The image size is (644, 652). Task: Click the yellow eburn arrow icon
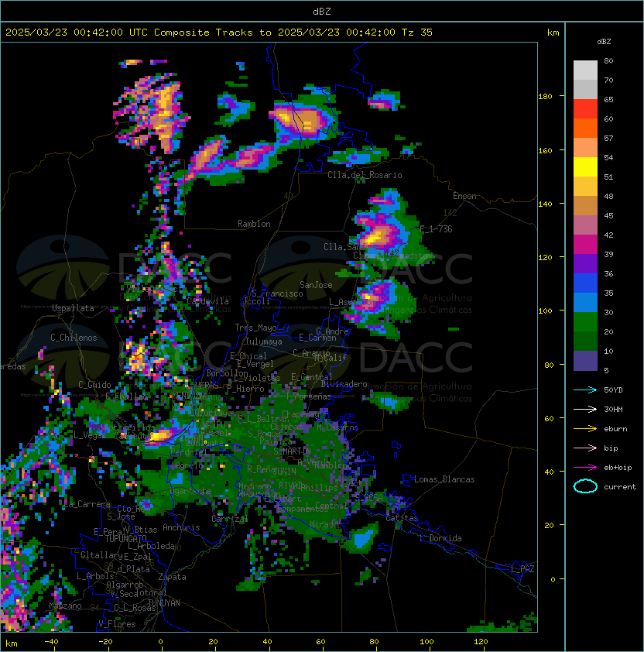click(585, 429)
